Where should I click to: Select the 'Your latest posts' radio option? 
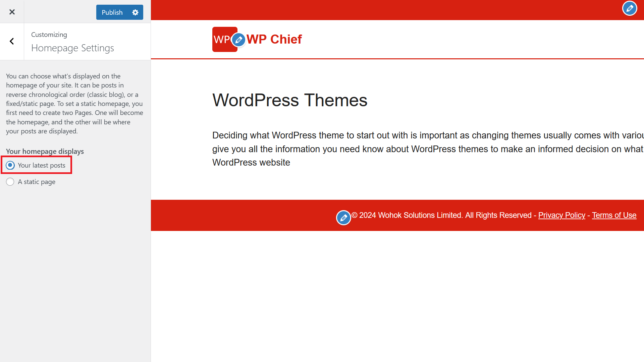10,165
